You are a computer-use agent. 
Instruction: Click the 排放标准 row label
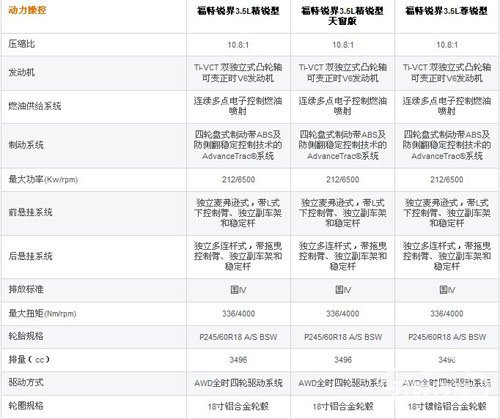pos(26,289)
